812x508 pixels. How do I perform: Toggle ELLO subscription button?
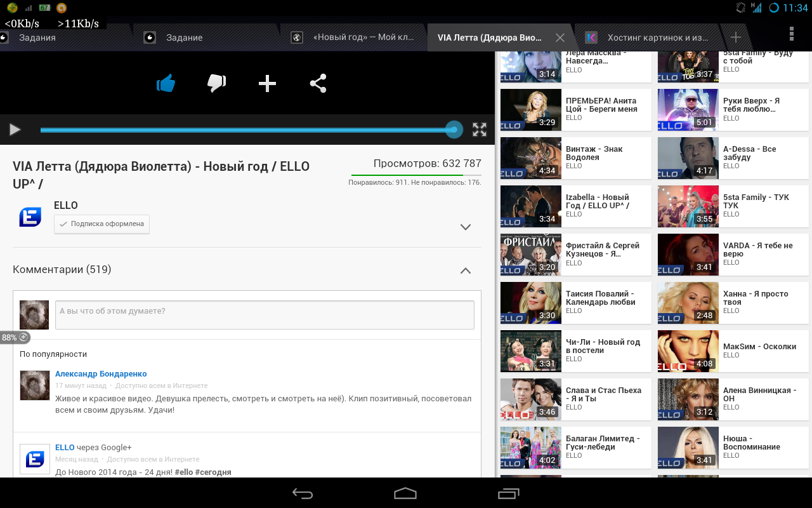click(x=101, y=224)
